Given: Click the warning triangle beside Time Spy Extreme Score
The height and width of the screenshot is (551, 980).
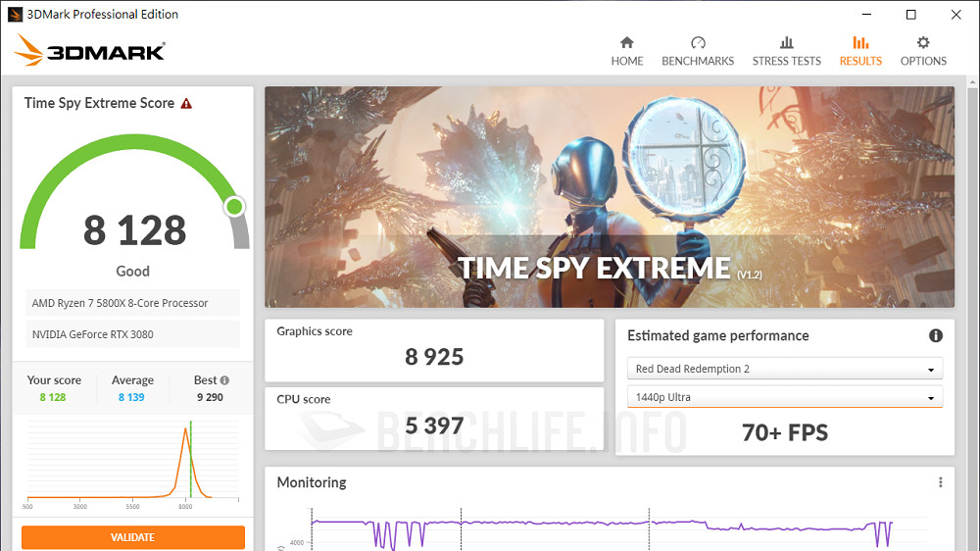Looking at the screenshot, I should pos(186,104).
